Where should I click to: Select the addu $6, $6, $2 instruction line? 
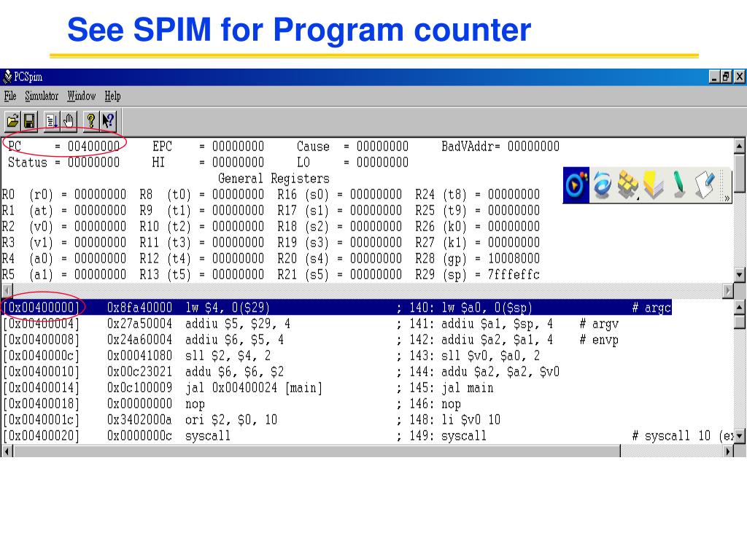pos(281,372)
